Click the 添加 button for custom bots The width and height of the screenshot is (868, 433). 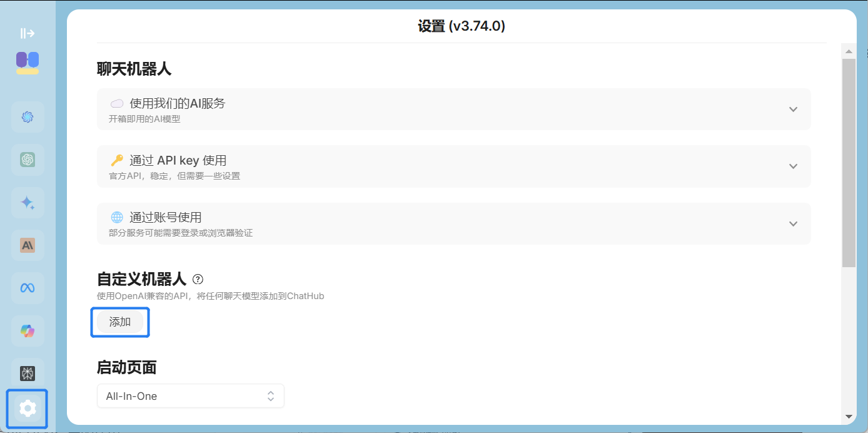120,322
